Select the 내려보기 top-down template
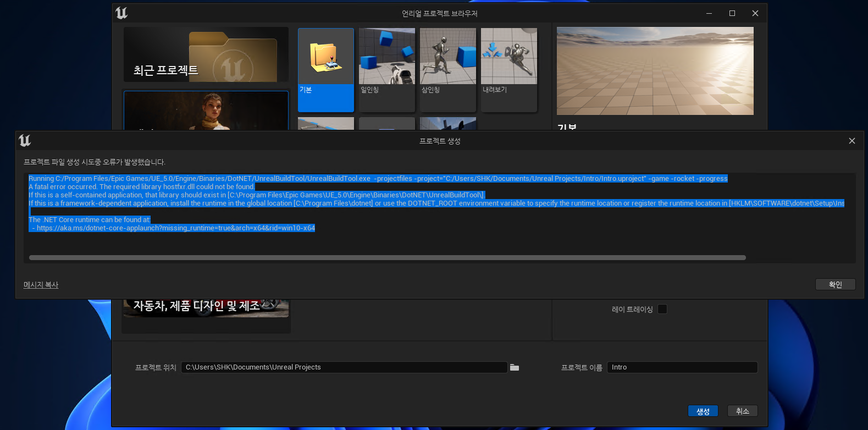Viewport: 868px width, 430px height. pos(509,70)
